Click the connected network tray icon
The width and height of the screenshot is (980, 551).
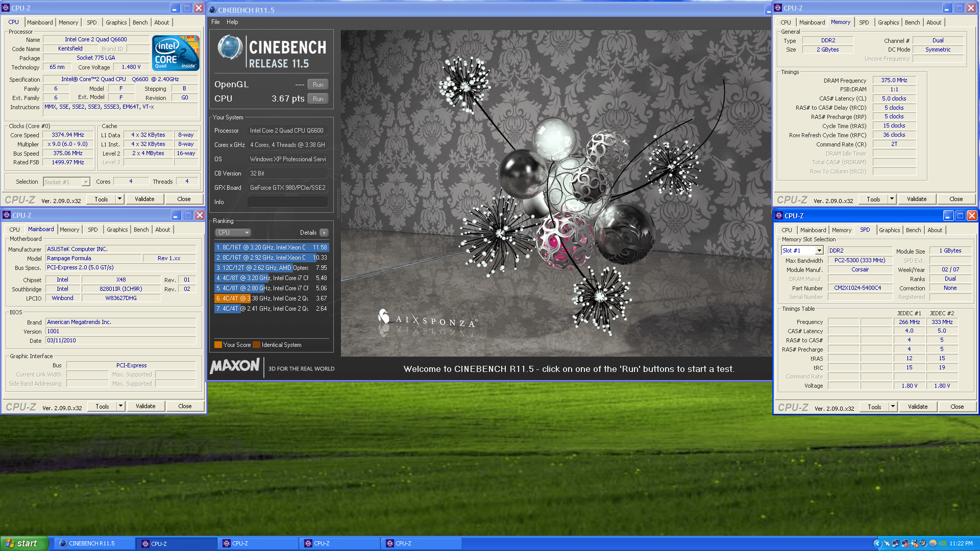(896, 543)
